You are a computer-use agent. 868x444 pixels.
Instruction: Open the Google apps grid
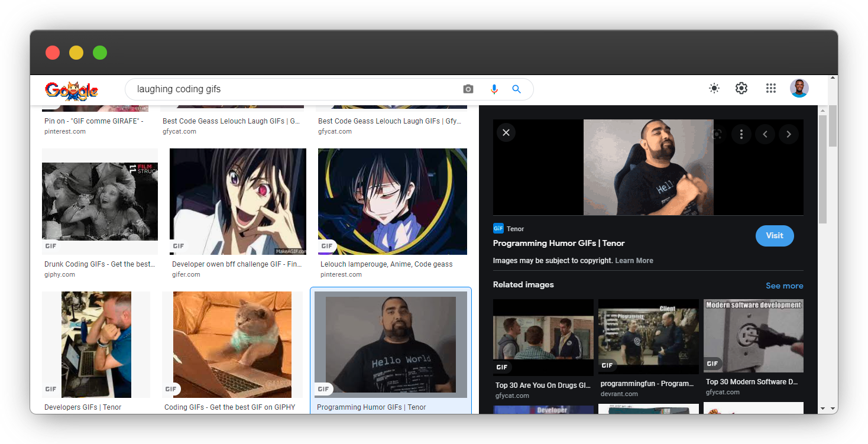[x=770, y=89]
